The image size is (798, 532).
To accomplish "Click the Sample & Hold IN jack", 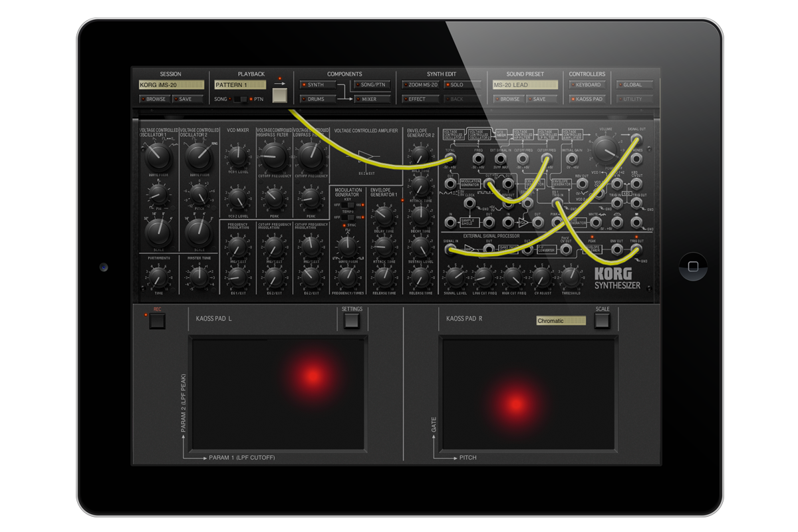I will coord(450,222).
